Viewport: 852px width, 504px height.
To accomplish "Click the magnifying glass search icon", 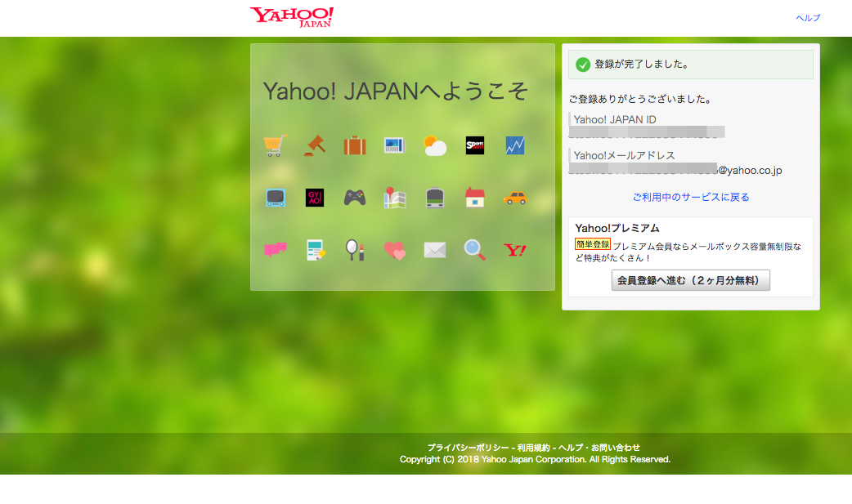I will (x=475, y=250).
